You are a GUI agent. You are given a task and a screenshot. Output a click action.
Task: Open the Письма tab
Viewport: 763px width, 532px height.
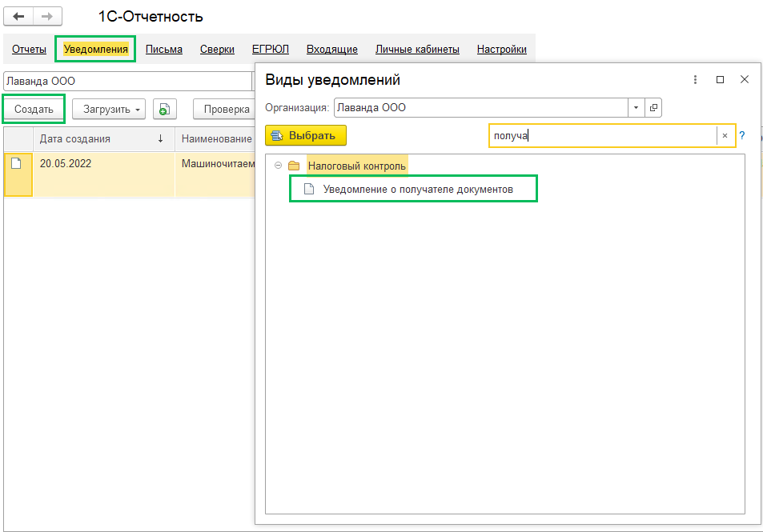click(x=164, y=49)
